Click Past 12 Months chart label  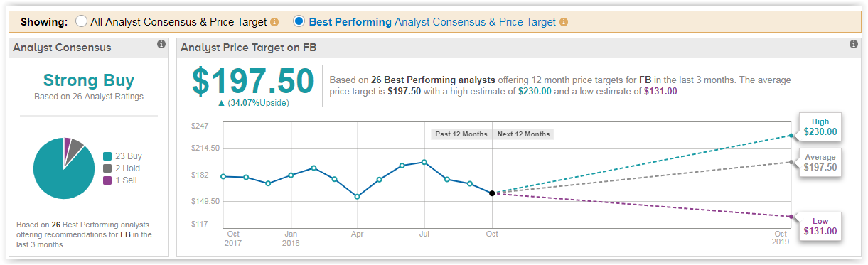pos(461,134)
